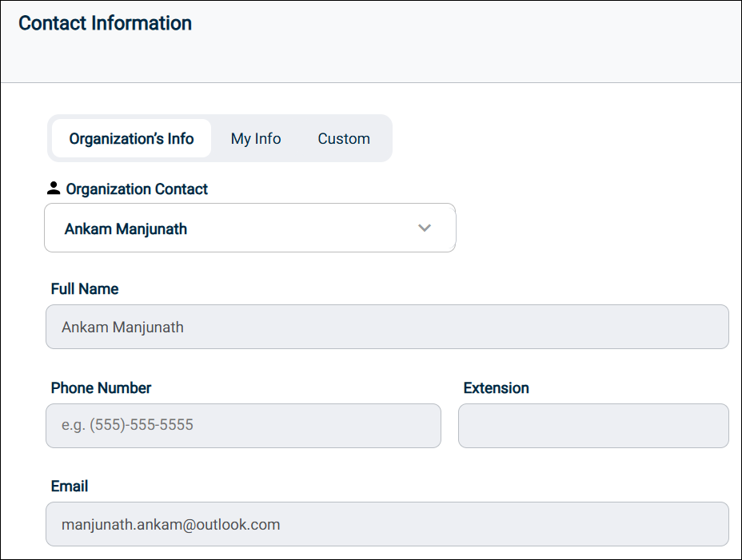Click the manjunath.ankam@outlook.com email text

(170, 525)
